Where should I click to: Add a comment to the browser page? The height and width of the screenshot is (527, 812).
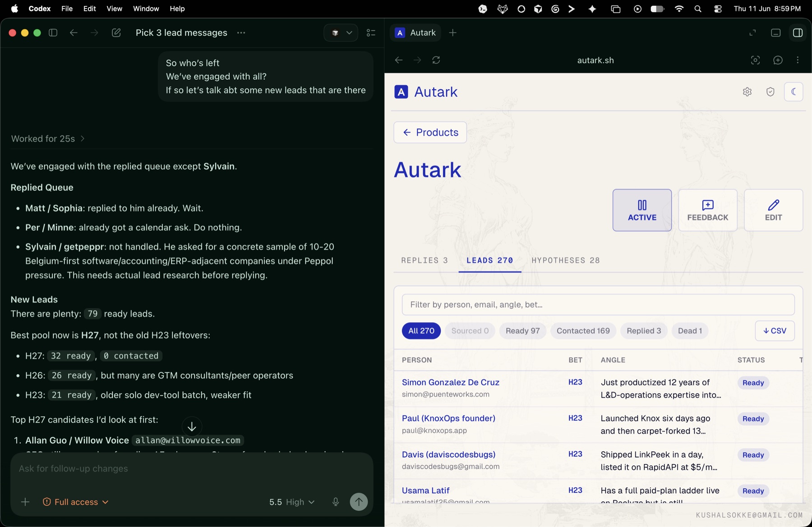[778, 60]
